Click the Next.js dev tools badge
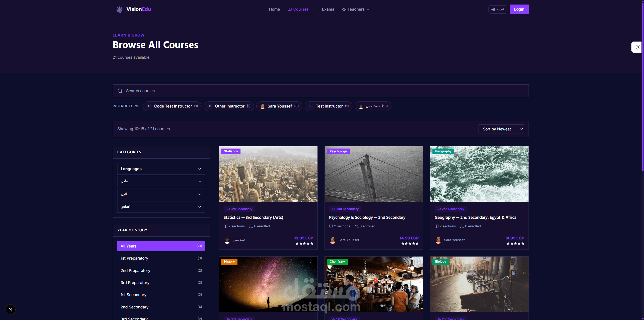The image size is (644, 320). point(10,309)
